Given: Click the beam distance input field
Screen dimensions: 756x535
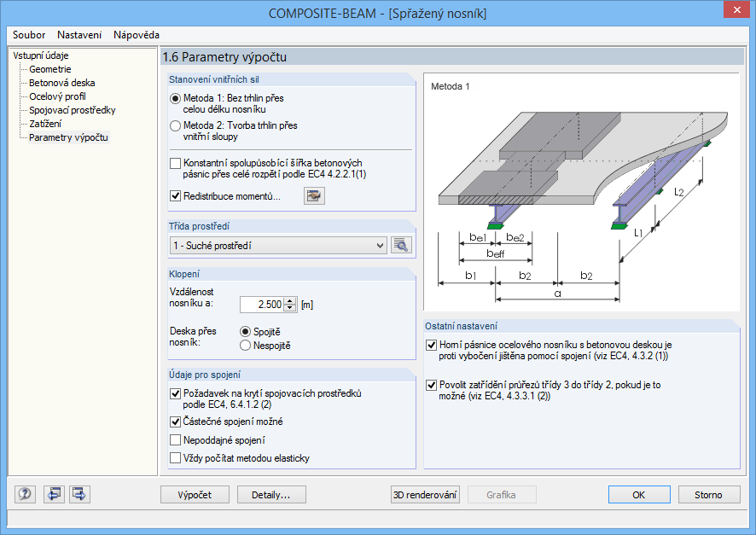Looking at the screenshot, I should tap(262, 305).
